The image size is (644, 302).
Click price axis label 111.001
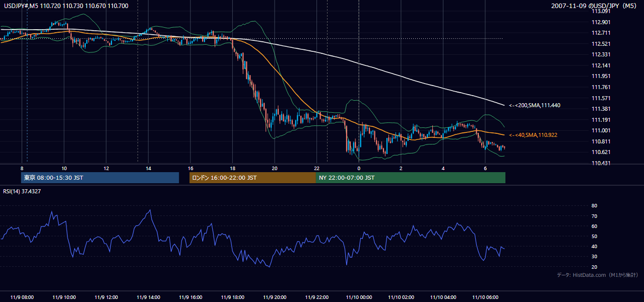tap(600, 130)
